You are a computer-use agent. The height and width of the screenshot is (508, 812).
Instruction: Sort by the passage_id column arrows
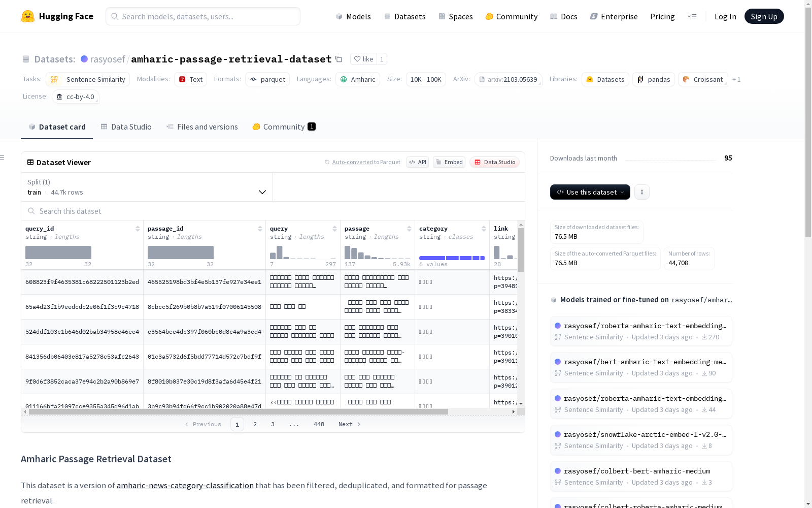(260, 229)
